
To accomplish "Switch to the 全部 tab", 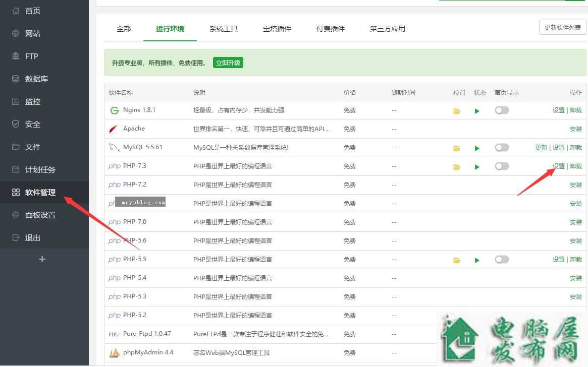I will (x=124, y=29).
